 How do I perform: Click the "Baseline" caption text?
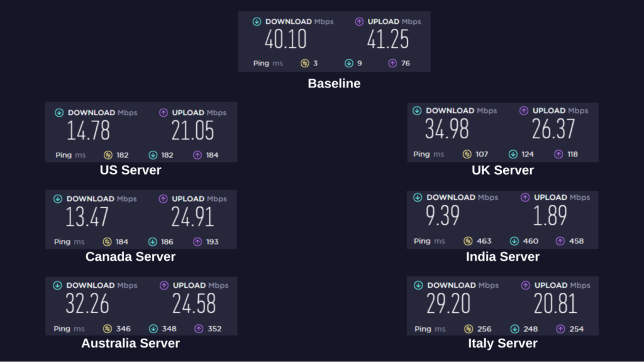coord(334,83)
